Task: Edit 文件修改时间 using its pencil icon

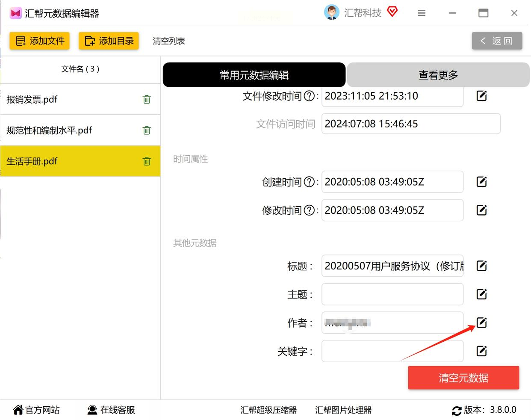Action: 481,95
